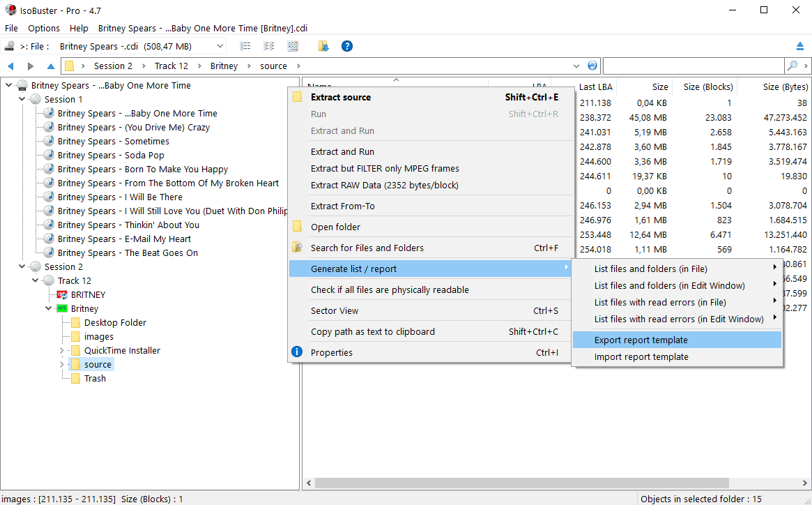This screenshot has height=505, width=812.
Task: Click the Track 12 breadcrumb
Action: [x=171, y=66]
